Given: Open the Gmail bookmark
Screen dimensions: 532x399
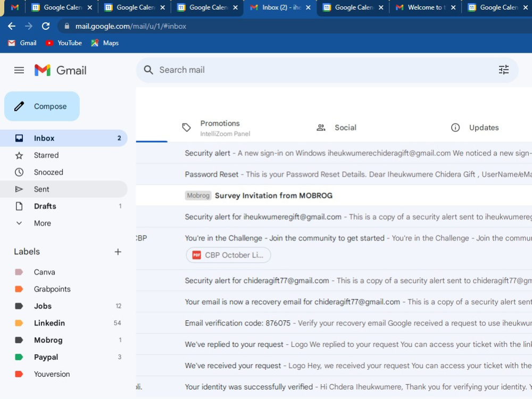Looking at the screenshot, I should [22, 43].
